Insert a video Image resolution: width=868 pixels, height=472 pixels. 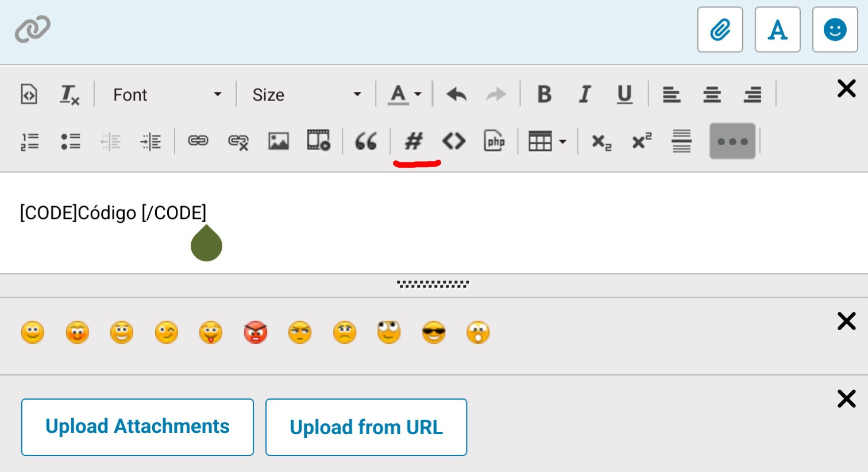[x=319, y=140]
